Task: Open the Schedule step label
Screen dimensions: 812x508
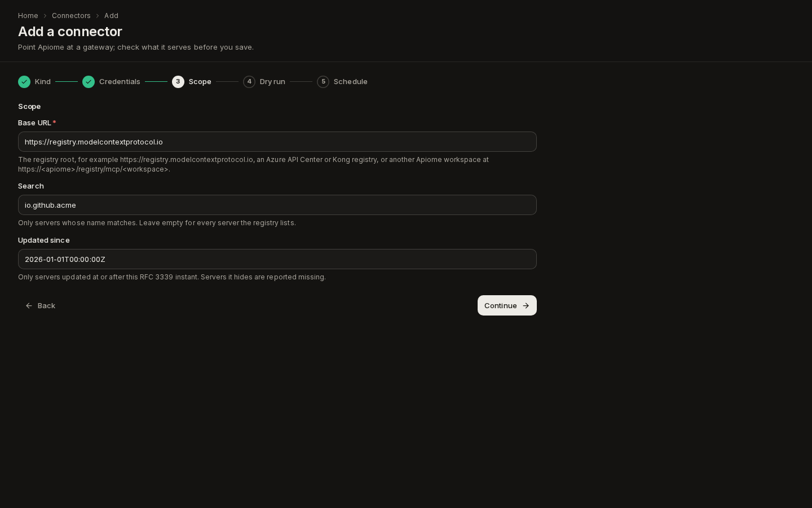Action: (351, 82)
